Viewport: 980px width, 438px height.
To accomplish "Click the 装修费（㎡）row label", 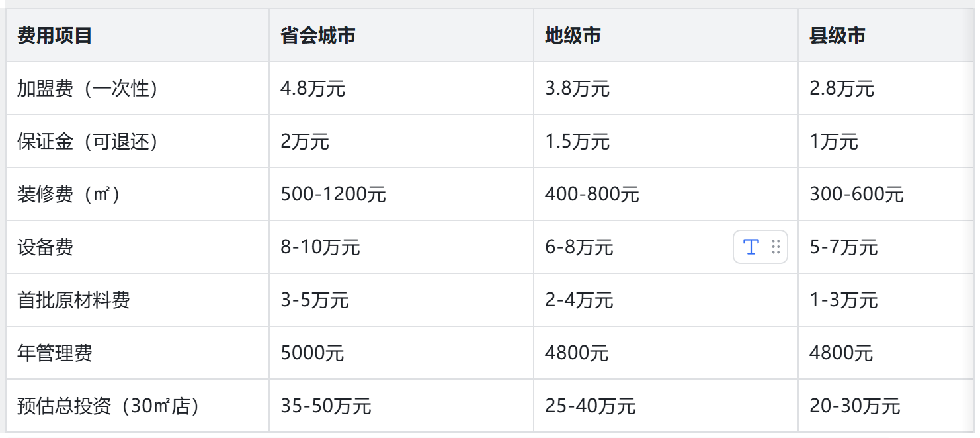I will coord(70,195).
